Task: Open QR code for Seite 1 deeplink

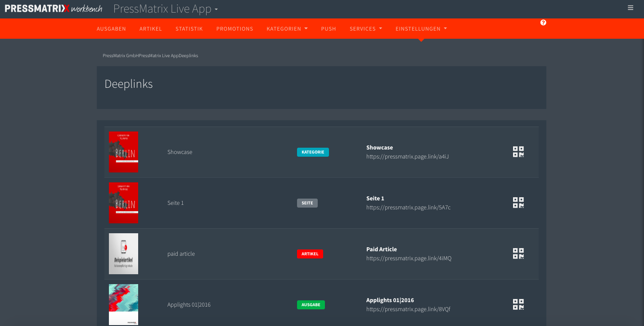Action: [518, 203]
